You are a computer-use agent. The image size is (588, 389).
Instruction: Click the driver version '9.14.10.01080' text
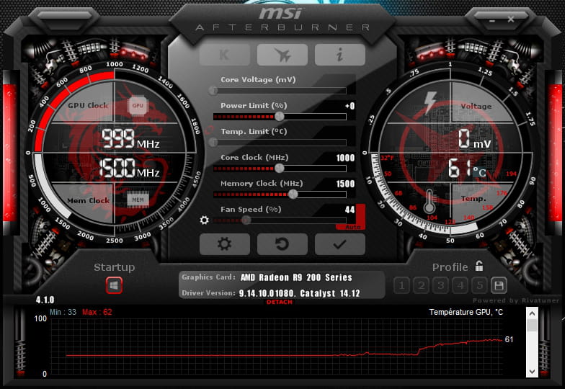266,293
